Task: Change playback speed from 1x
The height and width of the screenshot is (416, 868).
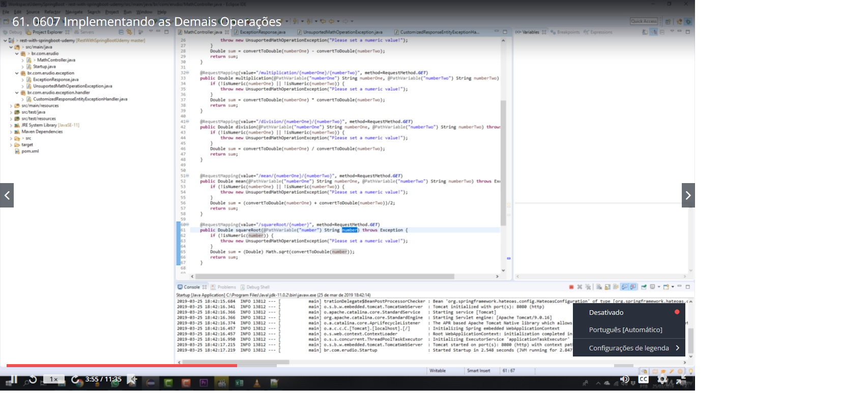Action: coord(53,379)
